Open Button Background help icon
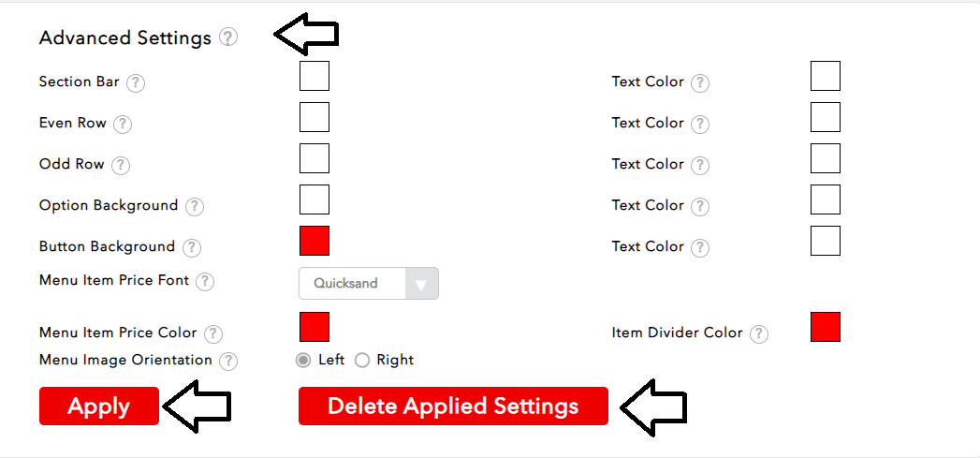The height and width of the screenshot is (458, 980). [192, 247]
